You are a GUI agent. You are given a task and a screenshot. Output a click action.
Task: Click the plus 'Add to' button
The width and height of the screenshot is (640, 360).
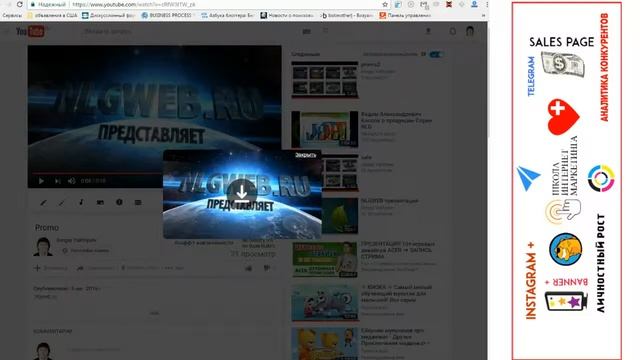[51, 268]
